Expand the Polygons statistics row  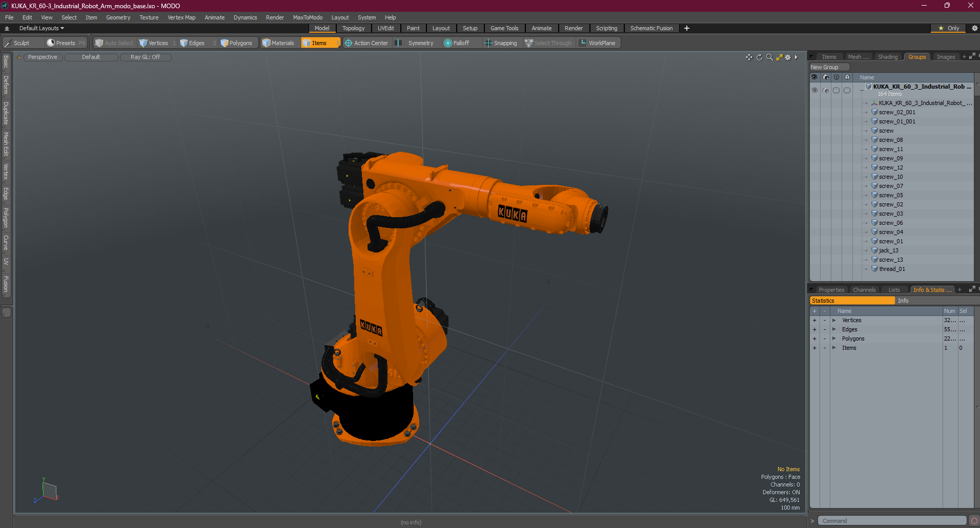[834, 339]
